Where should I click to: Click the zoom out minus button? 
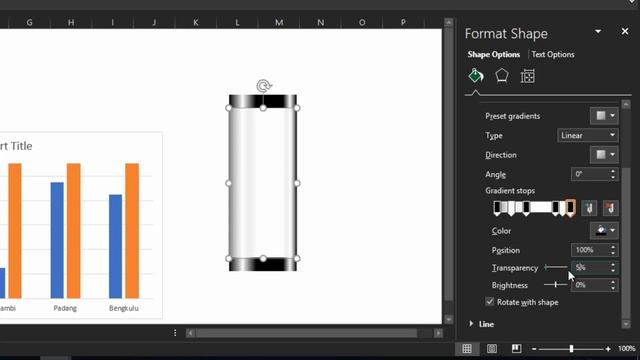pyautogui.click(x=534, y=349)
